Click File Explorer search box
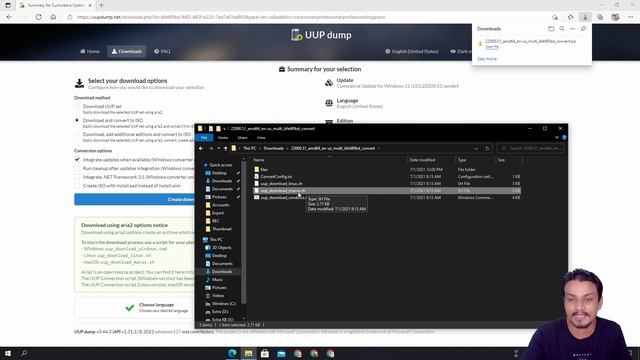This screenshot has width=640, height=360. (530, 149)
